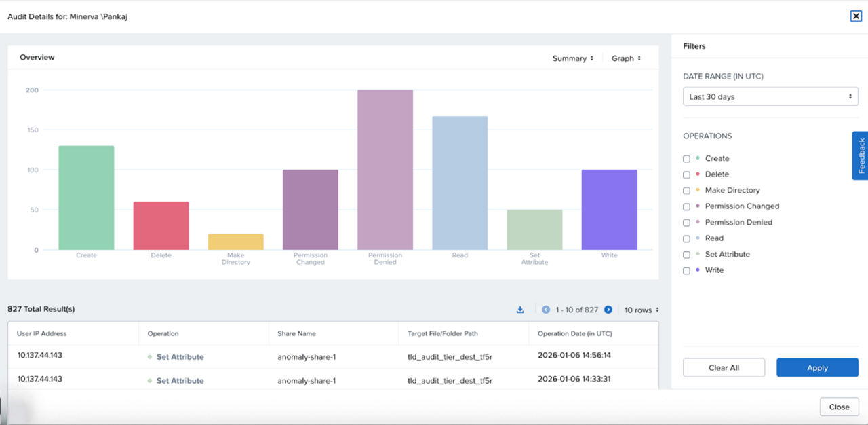Click the Close button at bottom right
The width and height of the screenshot is (868, 425).
pyautogui.click(x=839, y=407)
